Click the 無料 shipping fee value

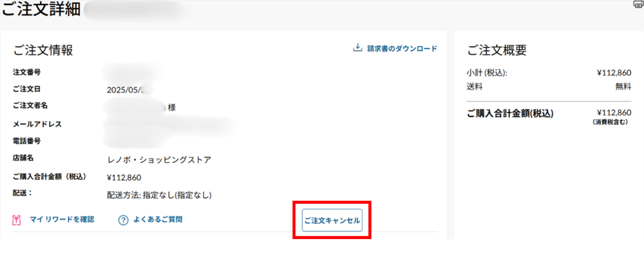[623, 87]
